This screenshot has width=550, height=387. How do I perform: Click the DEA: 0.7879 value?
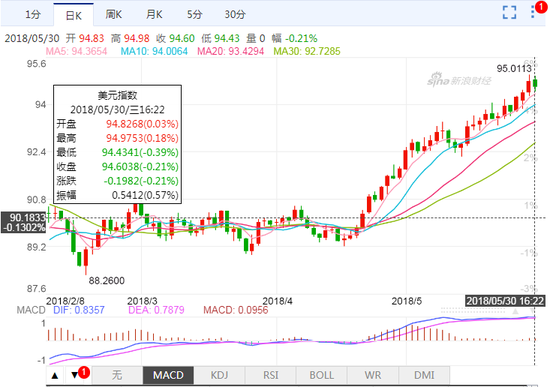(156, 310)
